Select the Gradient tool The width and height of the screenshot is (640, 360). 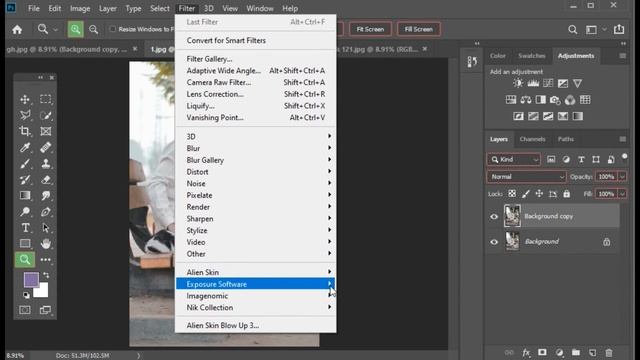pyautogui.click(x=25, y=196)
